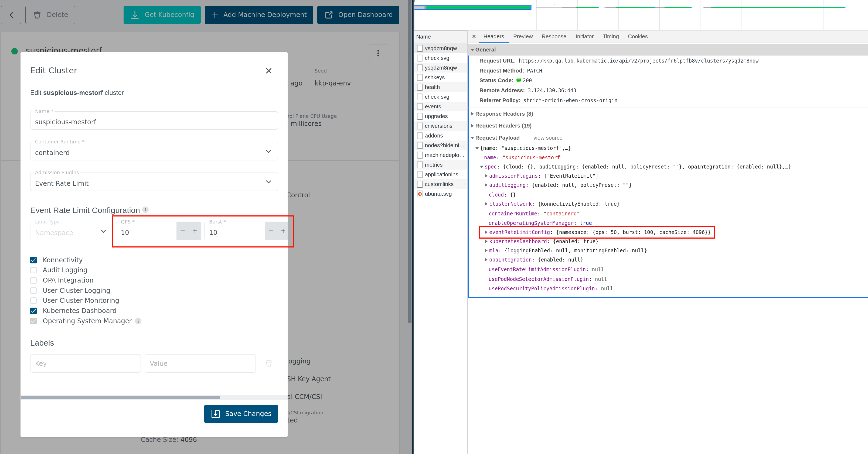Image resolution: width=868 pixels, height=454 pixels.
Task: Expand the eventRateLimitConfig payload entry
Action: (x=486, y=232)
